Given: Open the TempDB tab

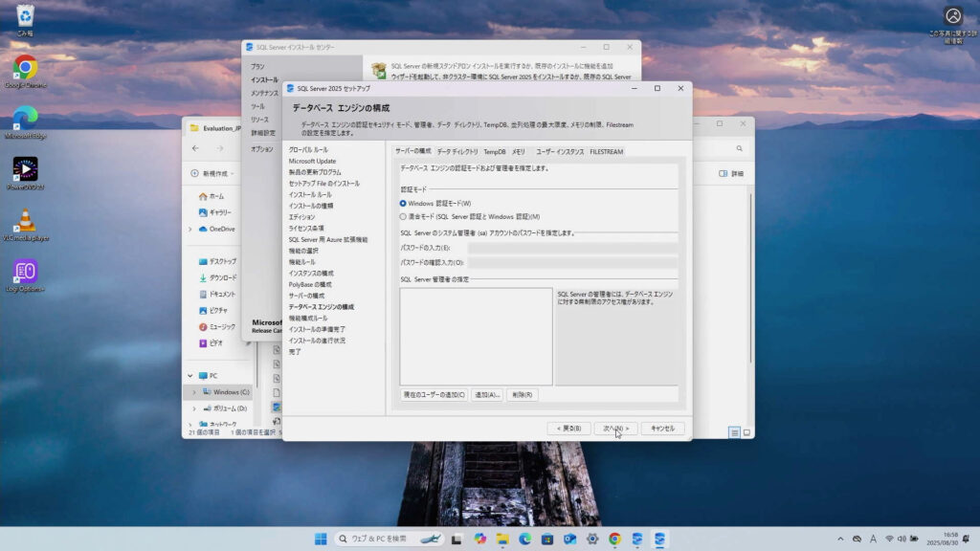Looking at the screenshot, I should point(495,152).
